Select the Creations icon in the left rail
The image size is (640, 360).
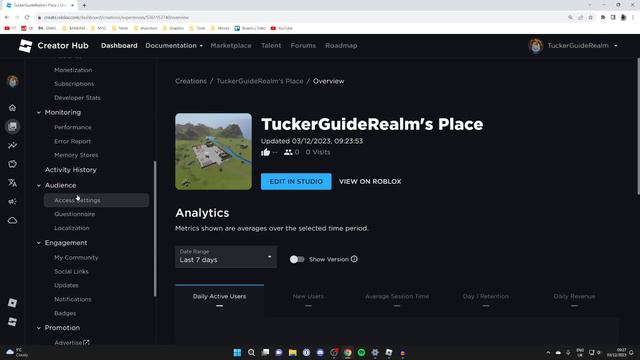click(12, 127)
